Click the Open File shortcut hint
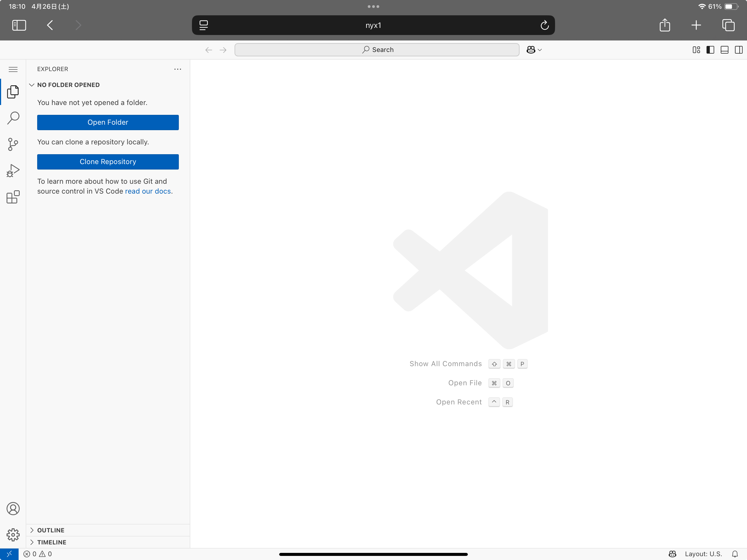 [x=481, y=383]
